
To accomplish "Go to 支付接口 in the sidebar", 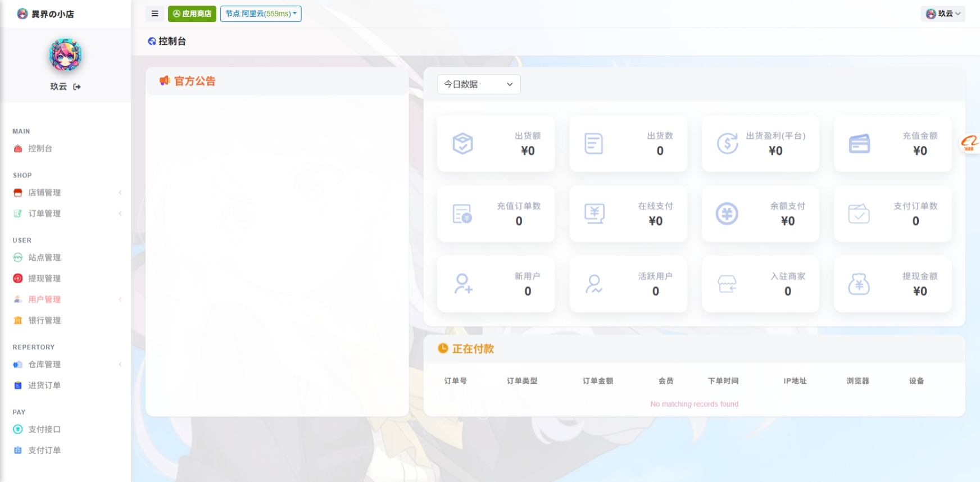I will [x=44, y=430].
